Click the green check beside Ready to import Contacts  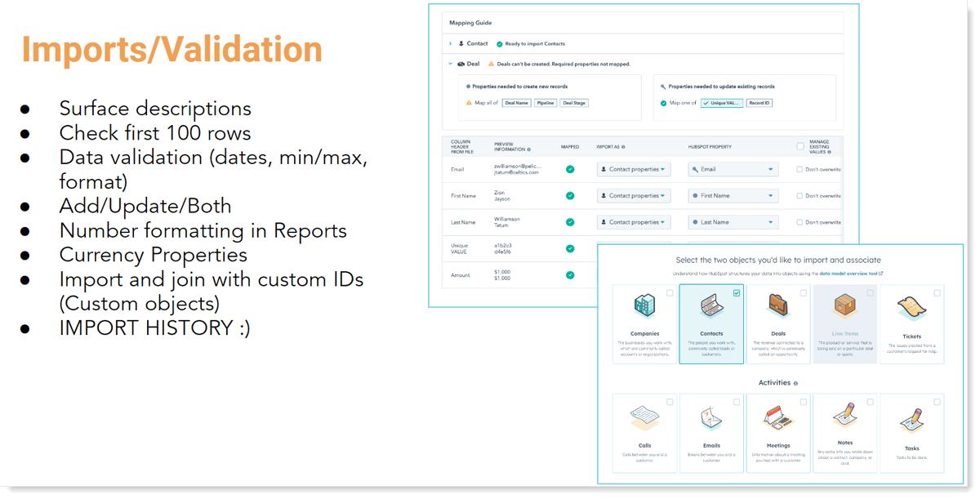500,43
